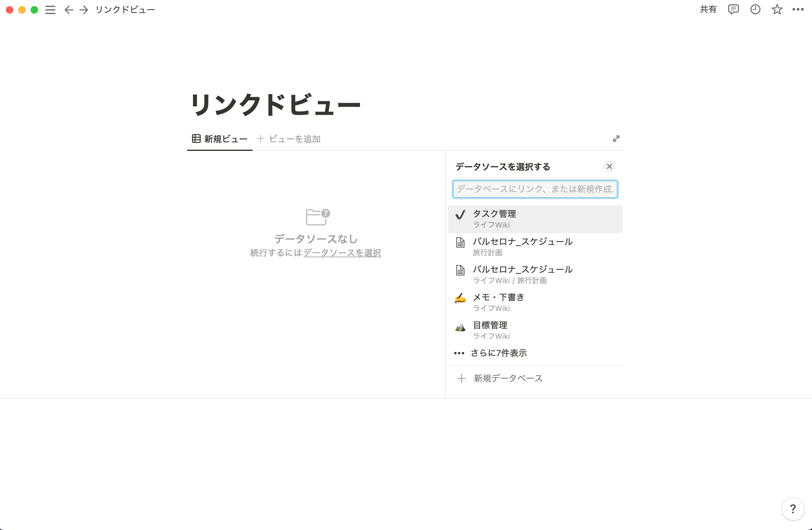This screenshot has width=812, height=530.
Task: Click the plus icon beside 新規データベース
Action: pyautogui.click(x=461, y=378)
